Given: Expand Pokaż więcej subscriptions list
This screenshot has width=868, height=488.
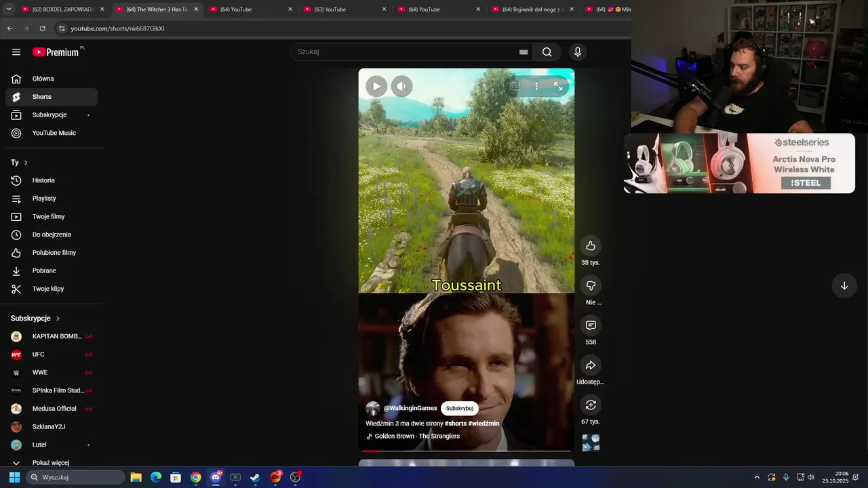Looking at the screenshot, I should pyautogui.click(x=52, y=463).
